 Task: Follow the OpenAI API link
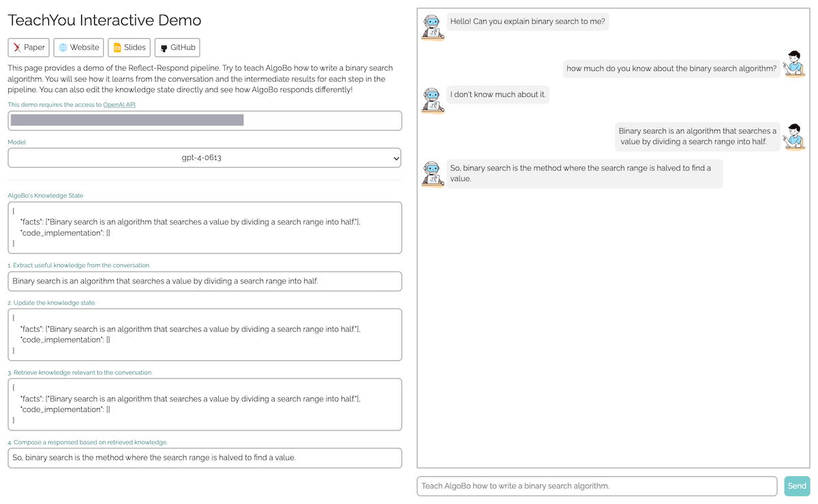coord(120,104)
